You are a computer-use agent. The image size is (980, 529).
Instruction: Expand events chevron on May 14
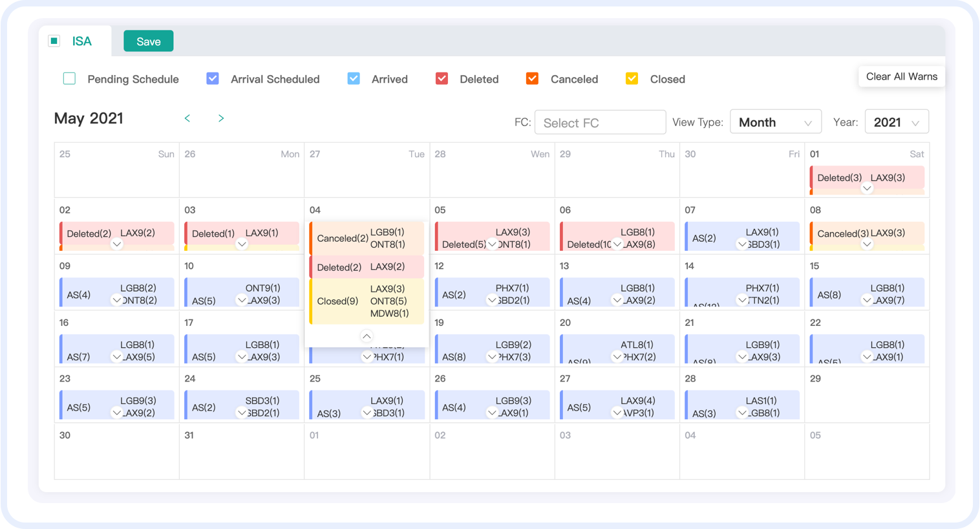pos(742,300)
